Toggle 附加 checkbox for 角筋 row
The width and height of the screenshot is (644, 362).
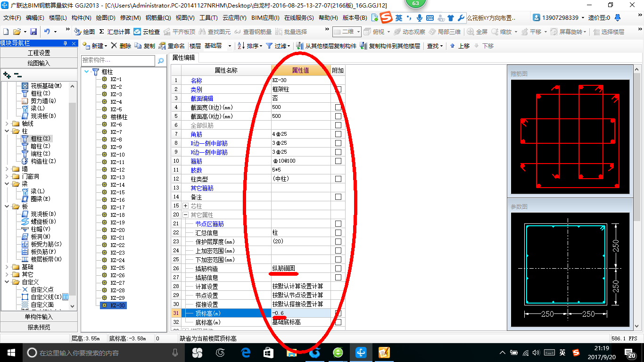pos(338,134)
